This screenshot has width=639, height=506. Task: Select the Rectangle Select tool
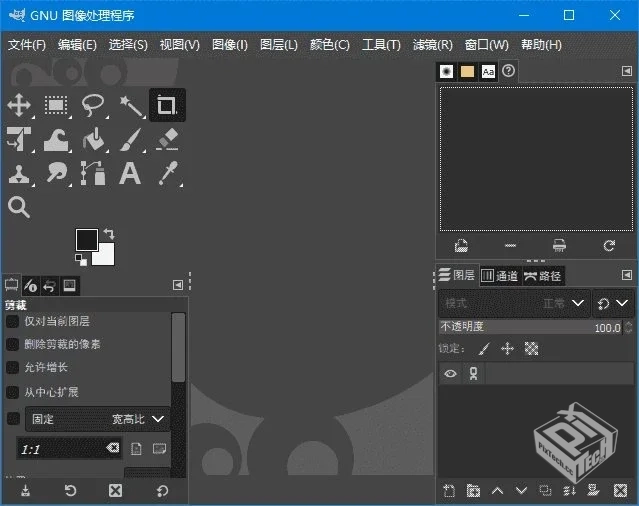click(x=56, y=106)
